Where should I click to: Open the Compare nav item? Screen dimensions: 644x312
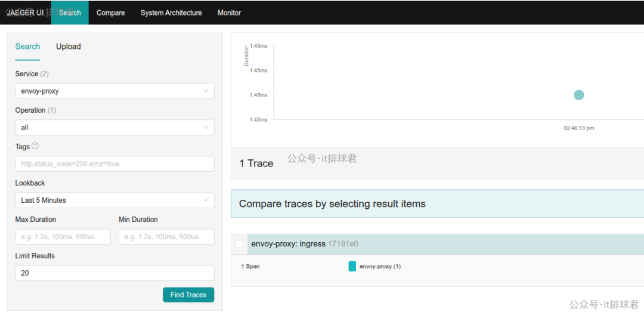(110, 13)
